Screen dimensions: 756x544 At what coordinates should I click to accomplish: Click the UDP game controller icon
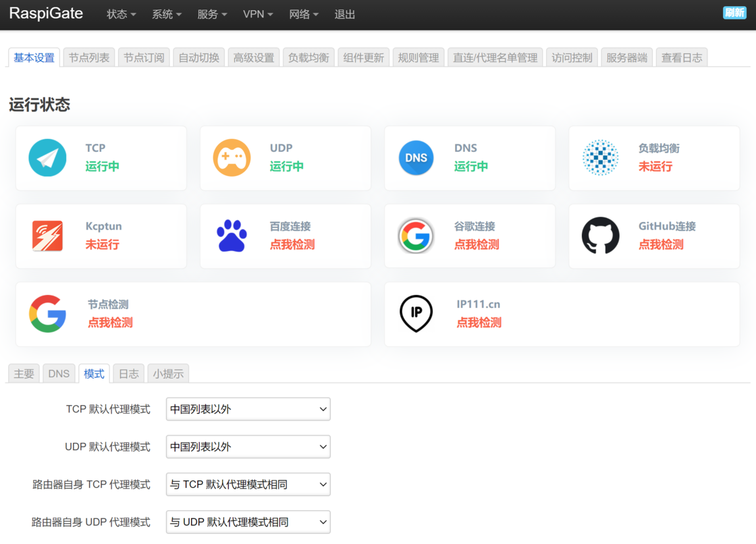(232, 158)
